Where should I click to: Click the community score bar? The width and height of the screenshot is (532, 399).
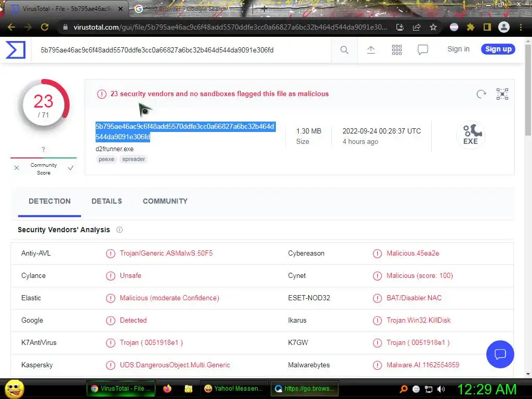coord(44,158)
